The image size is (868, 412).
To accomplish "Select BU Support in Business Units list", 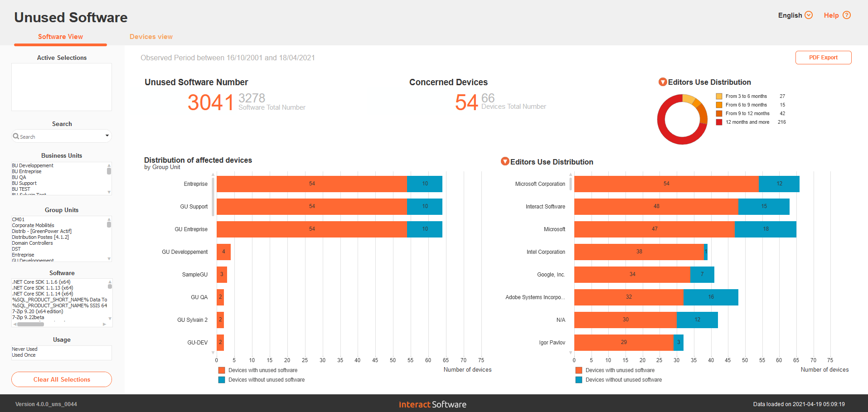I will click(x=24, y=183).
